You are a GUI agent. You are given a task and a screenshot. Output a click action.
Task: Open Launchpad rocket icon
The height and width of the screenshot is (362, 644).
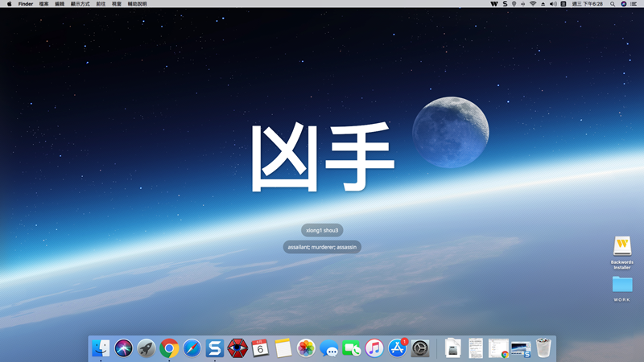tap(146, 348)
